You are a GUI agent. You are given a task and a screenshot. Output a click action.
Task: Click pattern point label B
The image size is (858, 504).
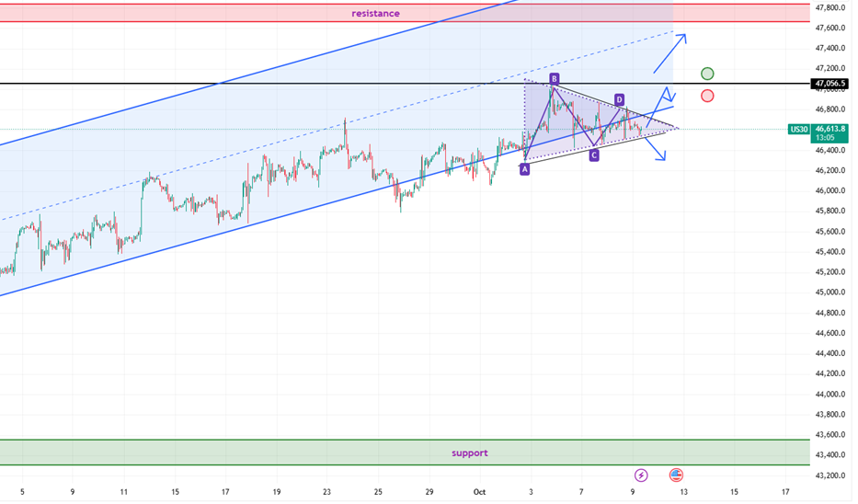pyautogui.click(x=555, y=79)
